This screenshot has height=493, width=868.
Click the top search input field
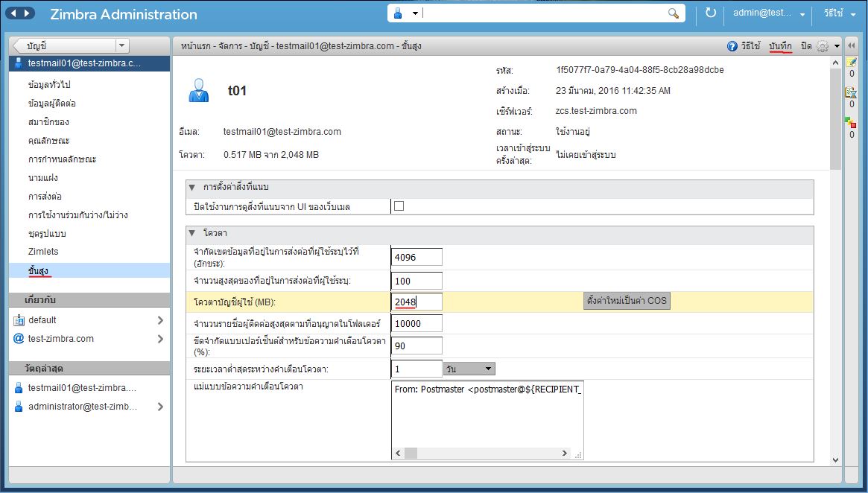coord(542,13)
